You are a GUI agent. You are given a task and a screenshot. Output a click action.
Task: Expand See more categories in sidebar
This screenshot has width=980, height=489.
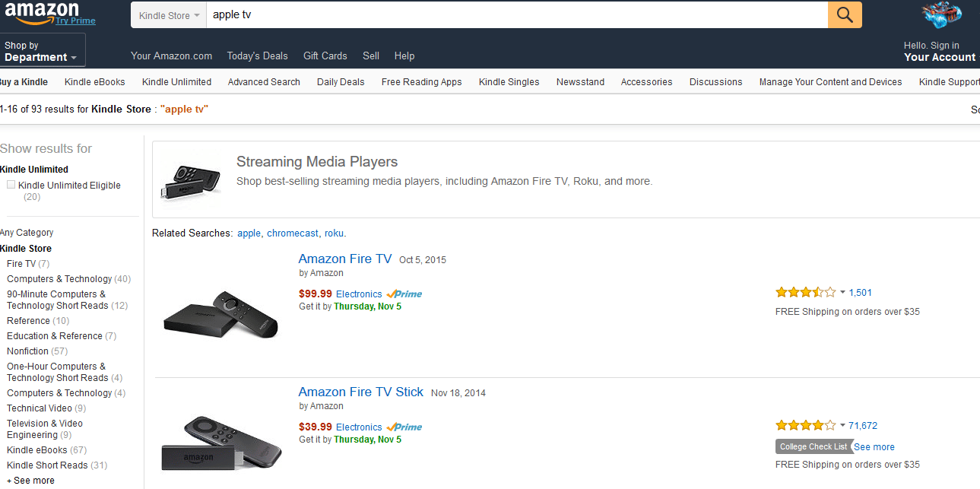[x=31, y=481]
